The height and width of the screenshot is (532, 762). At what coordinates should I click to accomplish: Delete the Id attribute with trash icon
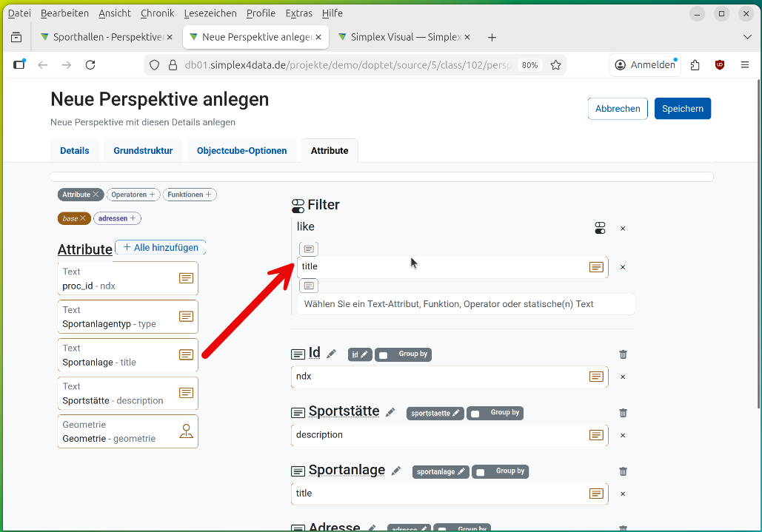pyautogui.click(x=623, y=354)
